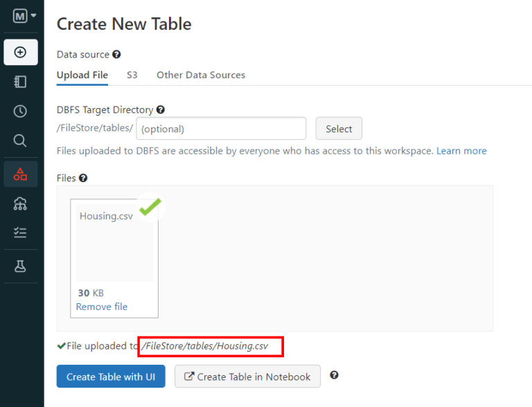Open the Compute clusters icon in sidebar
This screenshot has height=407, width=532.
click(20, 203)
